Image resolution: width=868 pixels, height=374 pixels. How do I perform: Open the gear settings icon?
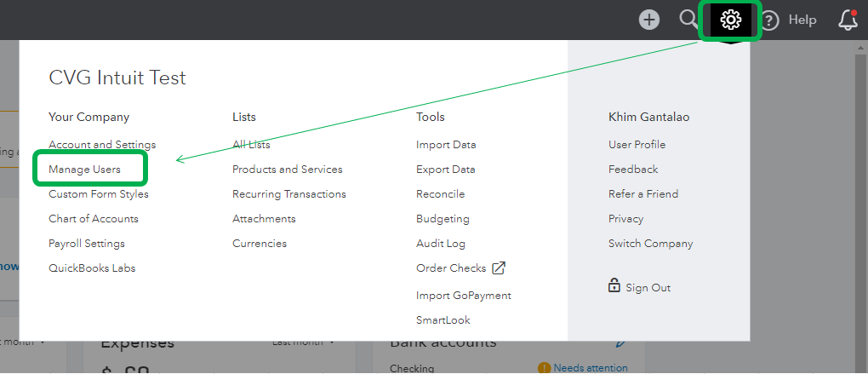click(x=731, y=20)
